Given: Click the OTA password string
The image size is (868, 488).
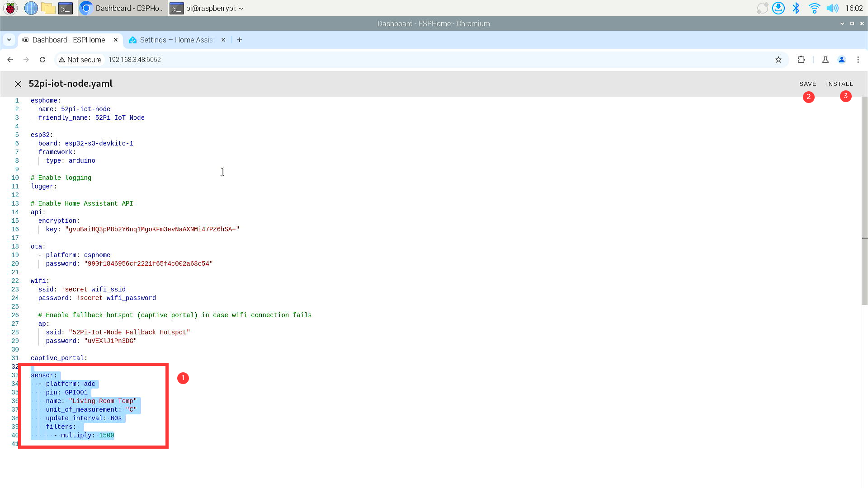Looking at the screenshot, I should pyautogui.click(x=148, y=264).
